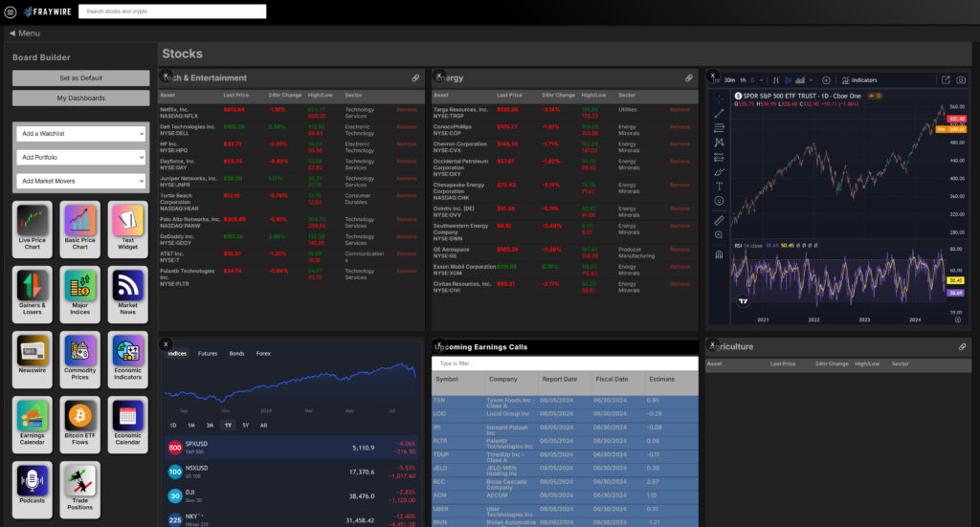The width and height of the screenshot is (980, 527).
Task: Expand the chart style chevron dropdown
Action: (x=812, y=80)
